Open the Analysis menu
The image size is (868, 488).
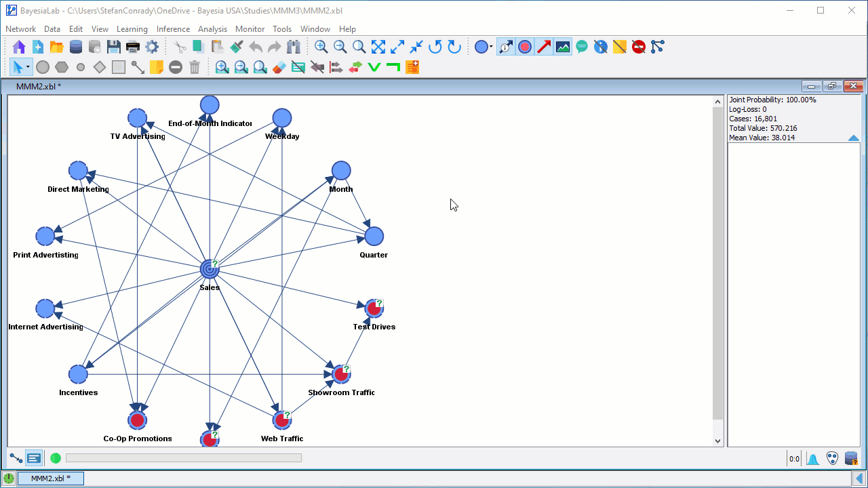(x=212, y=29)
